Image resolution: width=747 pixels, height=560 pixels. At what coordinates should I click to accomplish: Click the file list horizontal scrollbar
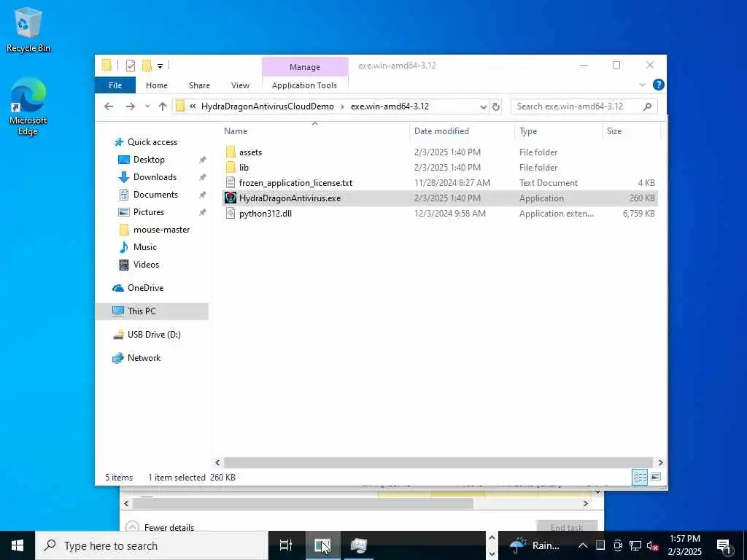click(438, 462)
